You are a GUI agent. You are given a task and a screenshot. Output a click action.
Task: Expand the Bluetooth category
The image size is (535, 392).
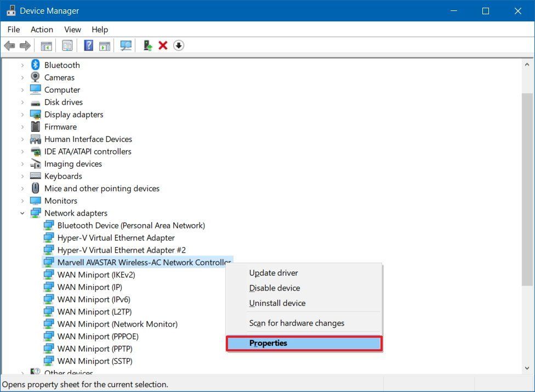coord(22,65)
